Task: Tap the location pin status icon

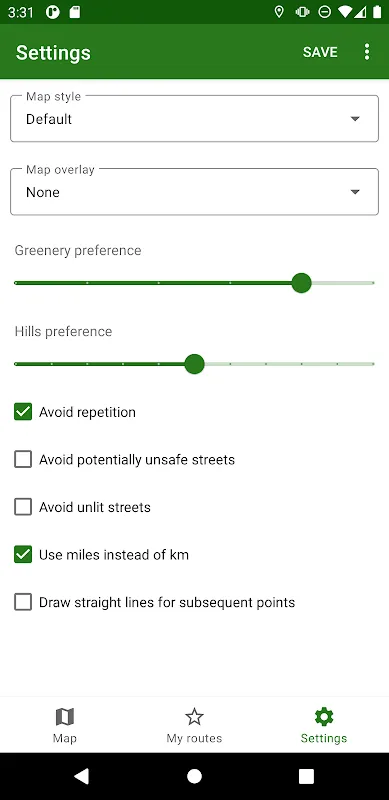Action: (x=279, y=12)
